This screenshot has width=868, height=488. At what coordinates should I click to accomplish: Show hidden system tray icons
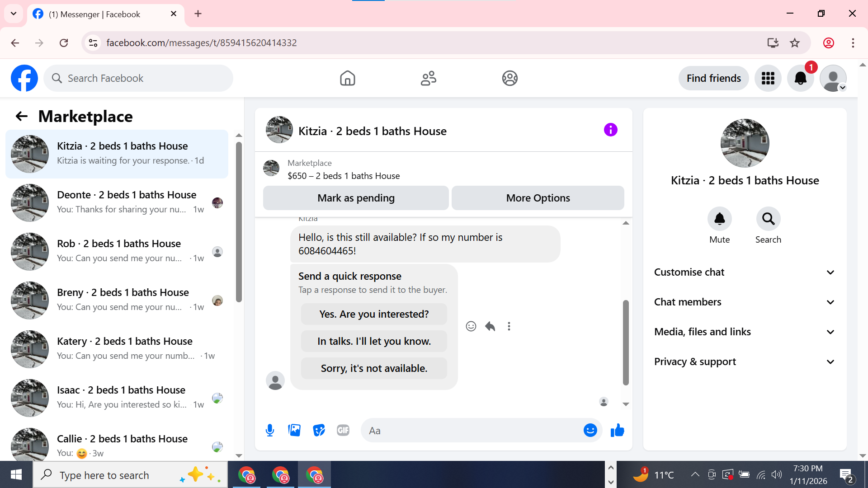(x=695, y=474)
